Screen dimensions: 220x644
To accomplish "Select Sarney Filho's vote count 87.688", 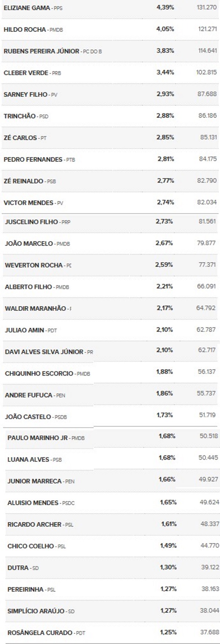I will point(207,94).
